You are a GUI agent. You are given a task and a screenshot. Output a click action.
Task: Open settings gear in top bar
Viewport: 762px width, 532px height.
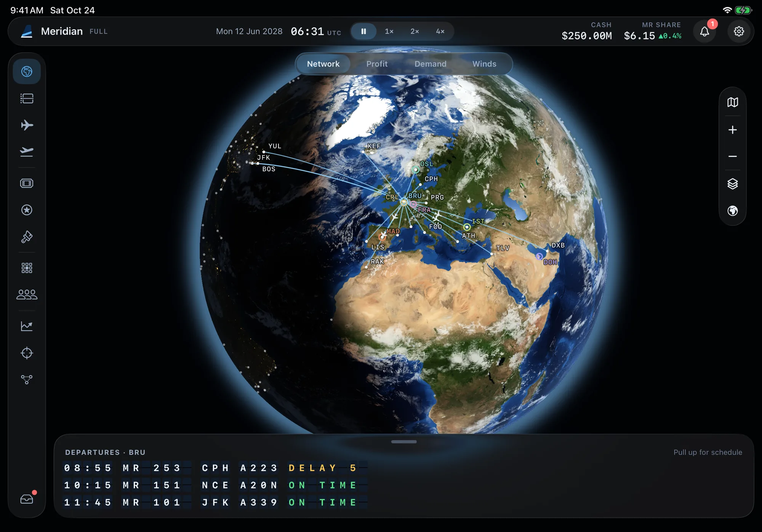coord(739,31)
